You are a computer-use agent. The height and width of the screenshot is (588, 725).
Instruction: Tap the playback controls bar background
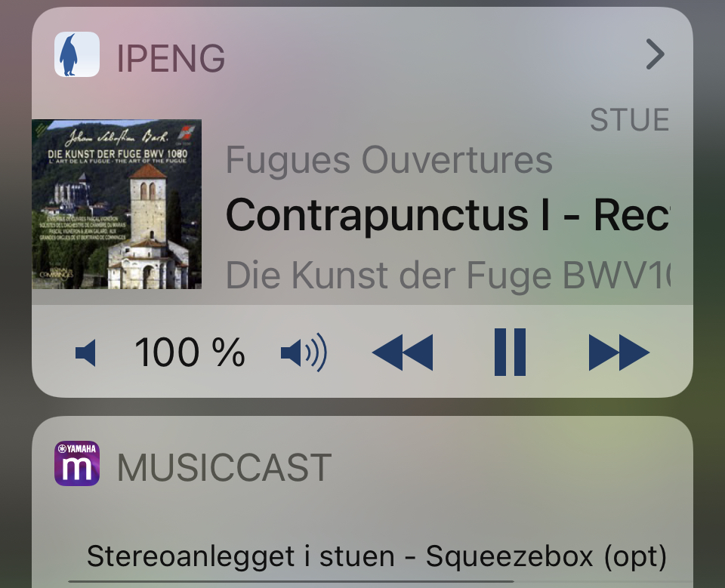pos(362,351)
